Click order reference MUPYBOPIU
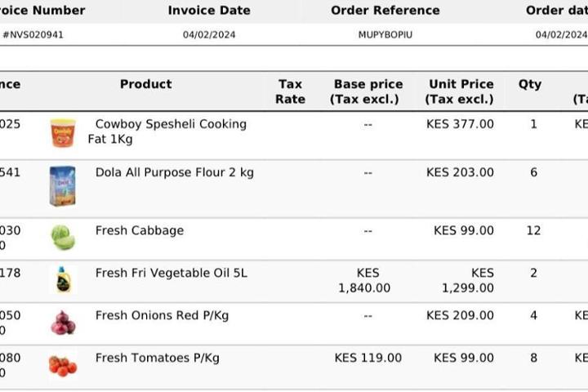This screenshot has width=588, height=392. point(385,35)
